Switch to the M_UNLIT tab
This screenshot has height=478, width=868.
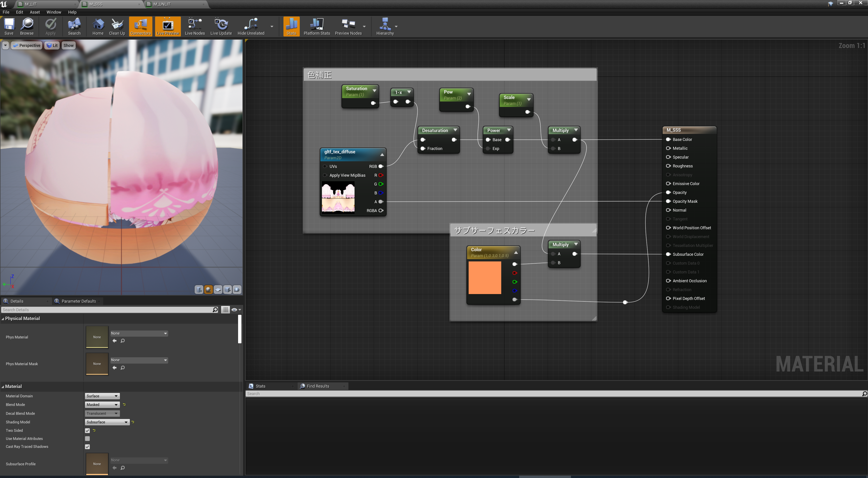coord(162,4)
